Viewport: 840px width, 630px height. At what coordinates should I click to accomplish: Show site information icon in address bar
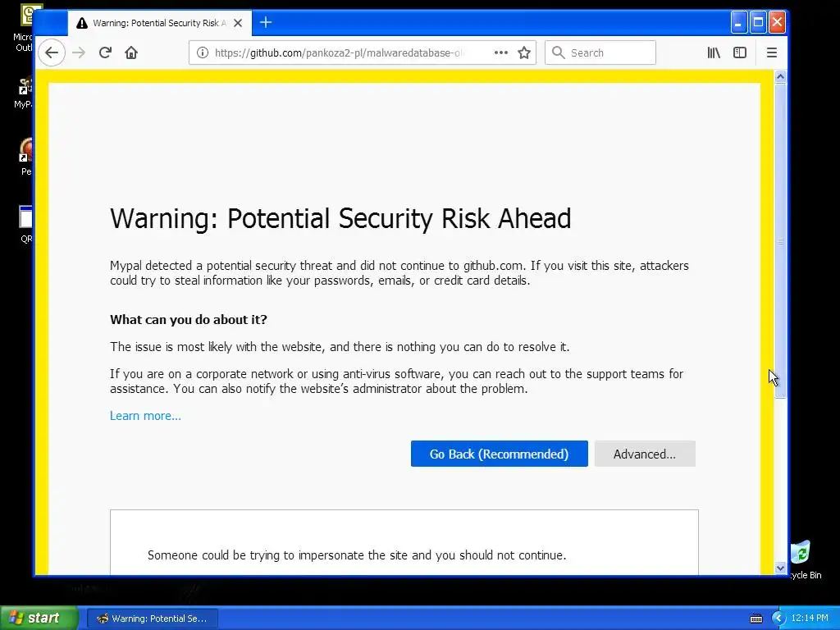(203, 52)
